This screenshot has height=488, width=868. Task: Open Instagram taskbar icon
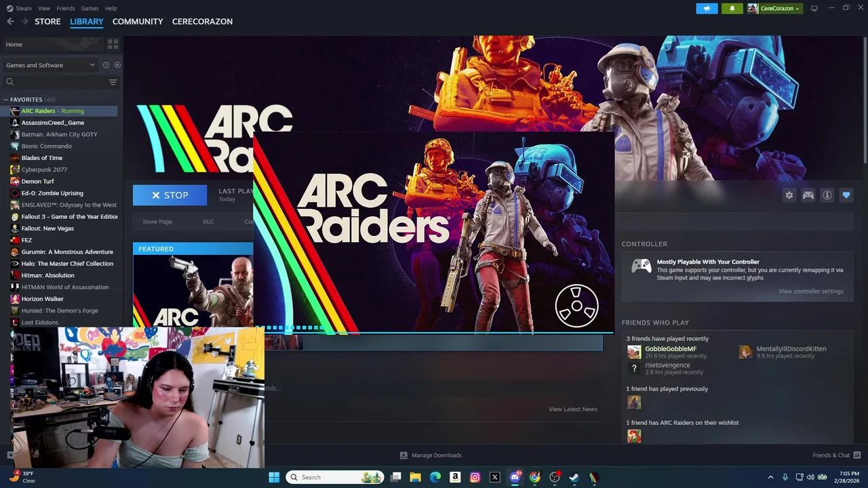point(475,477)
